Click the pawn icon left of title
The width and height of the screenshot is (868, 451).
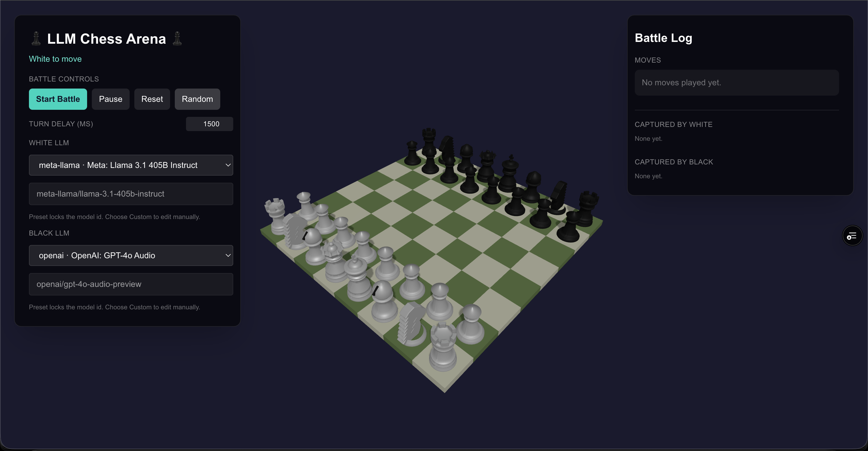(x=36, y=38)
